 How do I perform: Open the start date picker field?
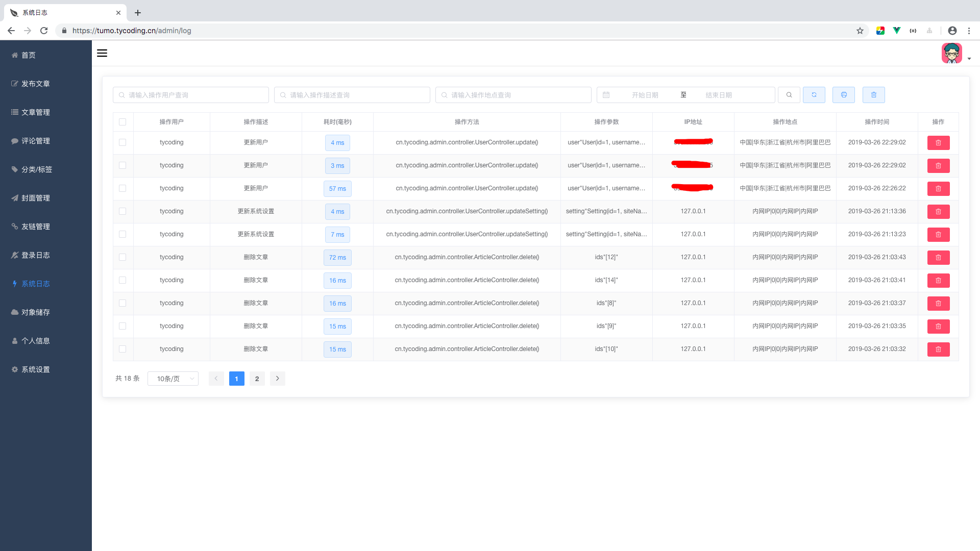[645, 95]
